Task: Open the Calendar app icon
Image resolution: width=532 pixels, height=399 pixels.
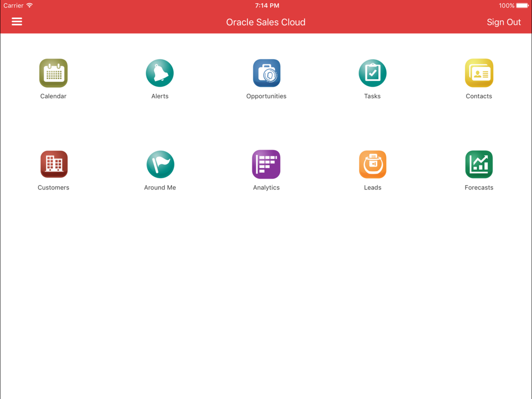Action: coord(53,73)
